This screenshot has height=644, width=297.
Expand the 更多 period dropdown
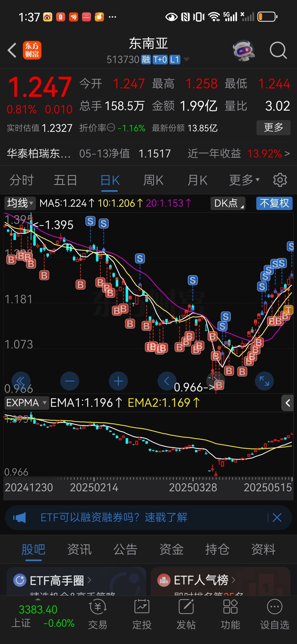point(244,180)
